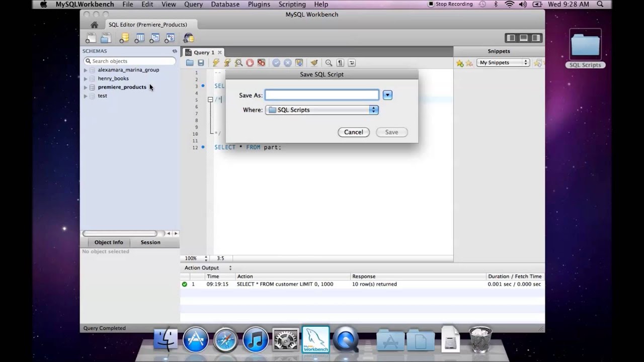
Task: Open the Where folder dropdown
Action: [322, 110]
